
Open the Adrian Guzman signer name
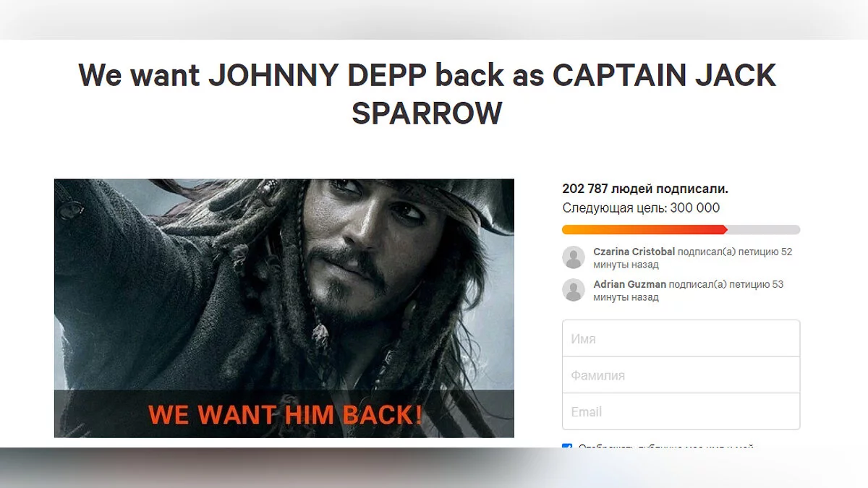630,284
